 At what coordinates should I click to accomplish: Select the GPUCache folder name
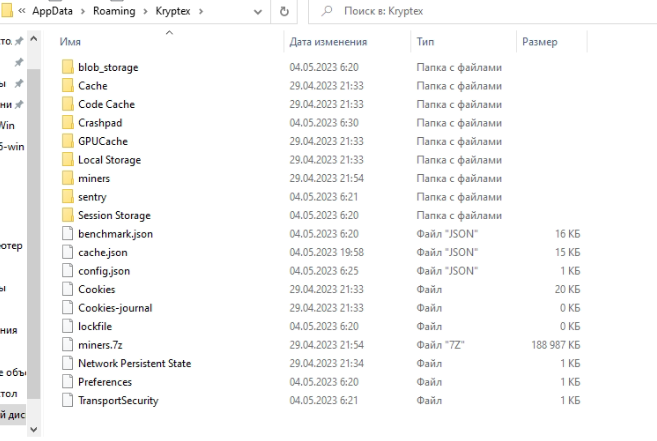tap(103, 141)
